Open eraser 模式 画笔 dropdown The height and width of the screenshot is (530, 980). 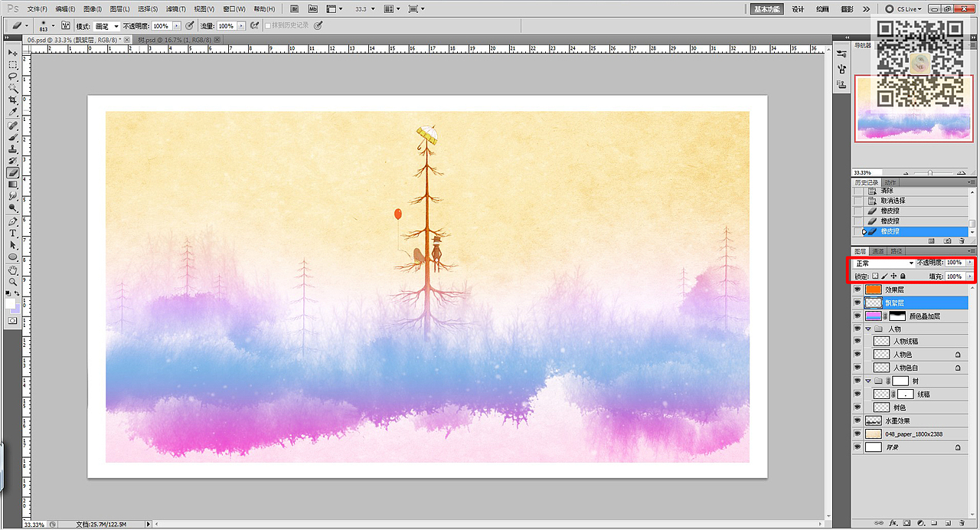point(106,26)
